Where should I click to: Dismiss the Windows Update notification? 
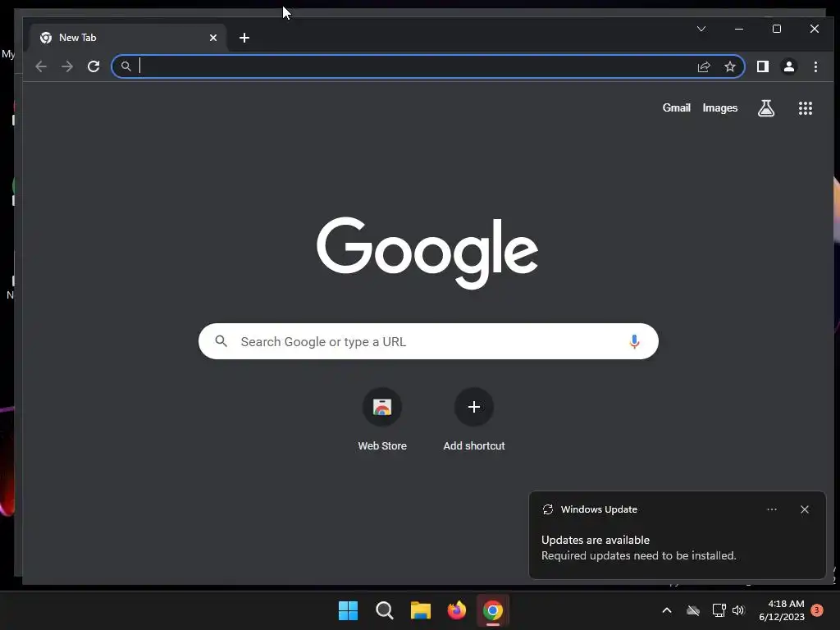[x=804, y=509]
